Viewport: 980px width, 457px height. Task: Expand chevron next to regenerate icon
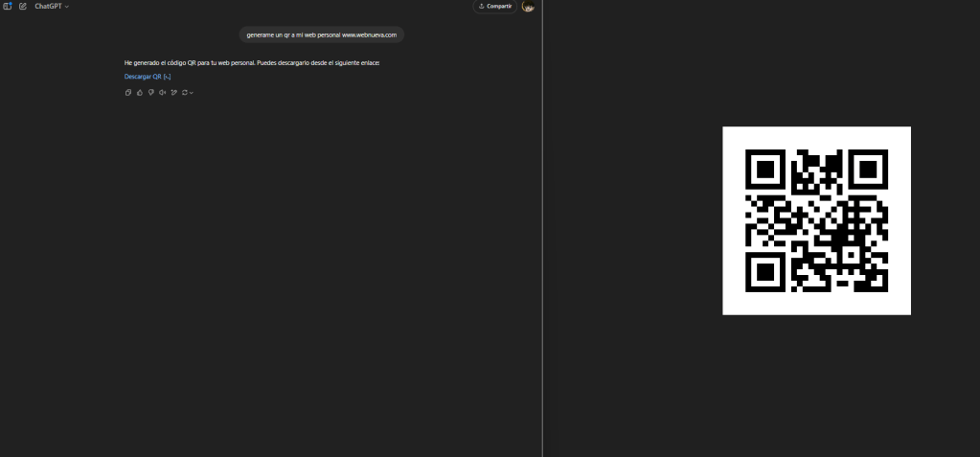(x=192, y=92)
